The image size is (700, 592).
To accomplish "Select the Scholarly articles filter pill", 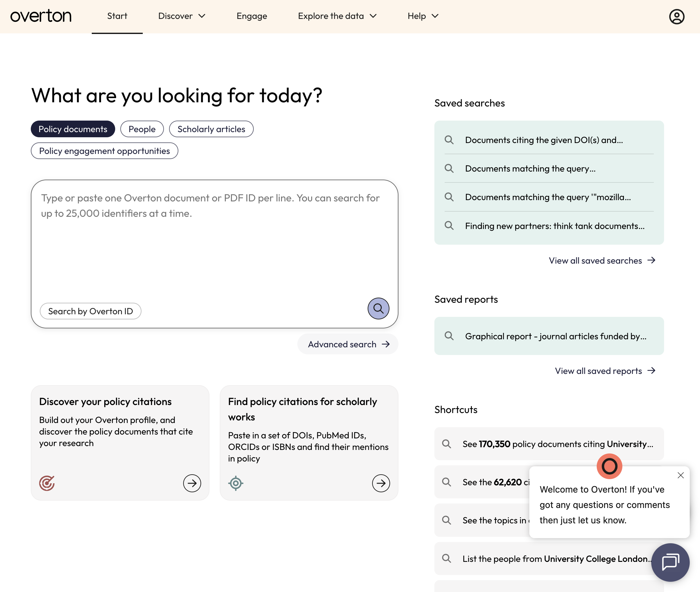I will 211,129.
